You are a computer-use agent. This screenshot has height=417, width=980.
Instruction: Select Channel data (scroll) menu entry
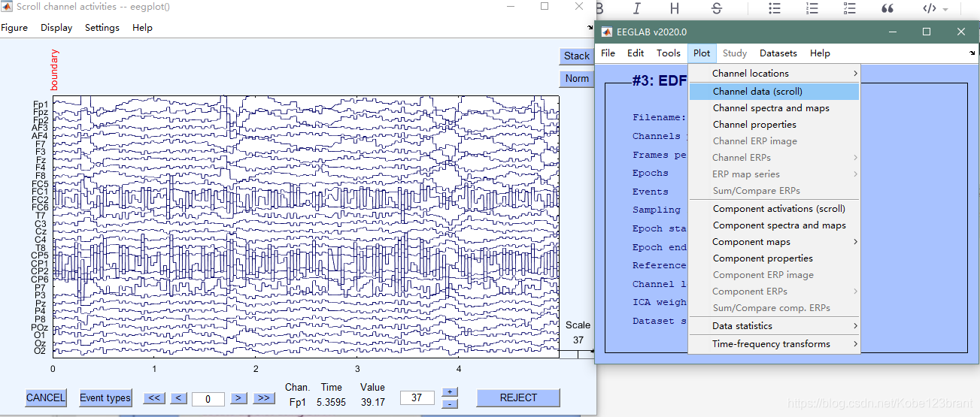[x=774, y=92]
